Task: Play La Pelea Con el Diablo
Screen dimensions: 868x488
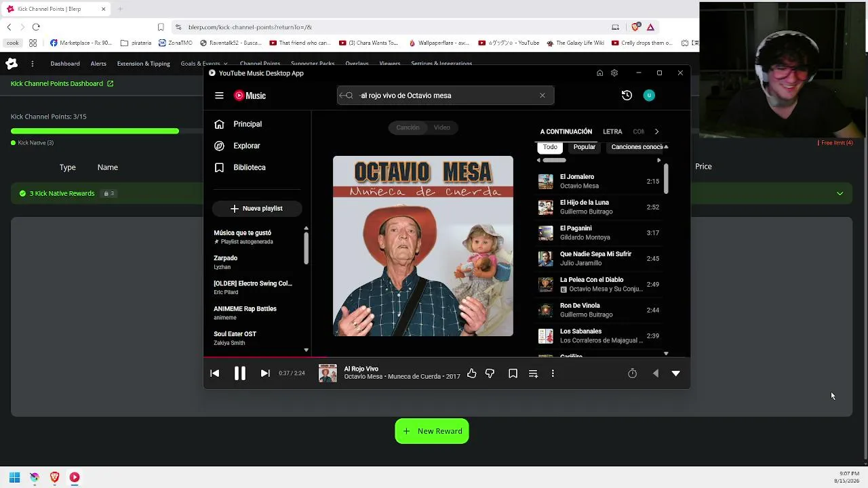Action: coord(599,284)
